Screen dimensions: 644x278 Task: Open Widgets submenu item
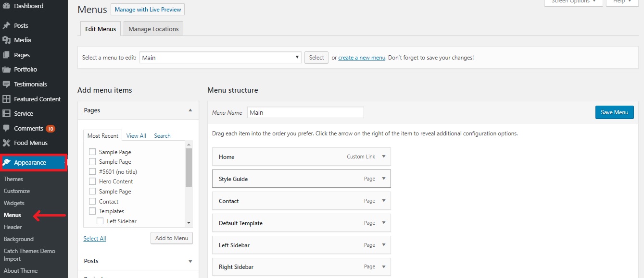14,203
